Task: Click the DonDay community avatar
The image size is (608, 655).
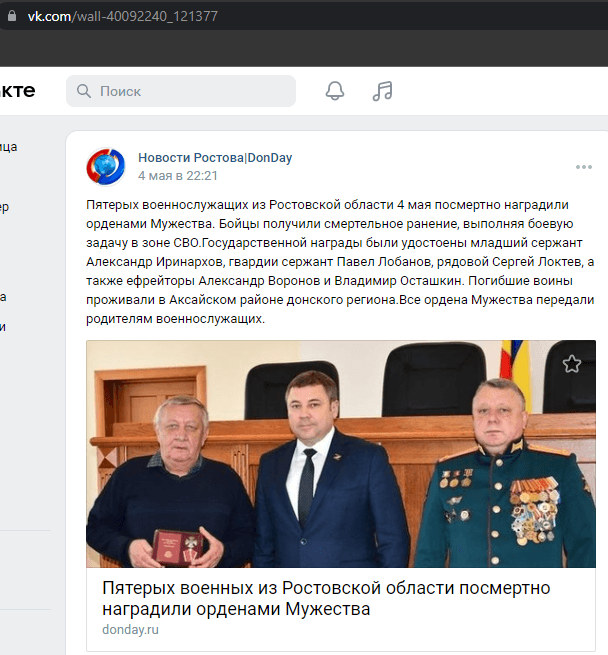Action: tap(106, 166)
